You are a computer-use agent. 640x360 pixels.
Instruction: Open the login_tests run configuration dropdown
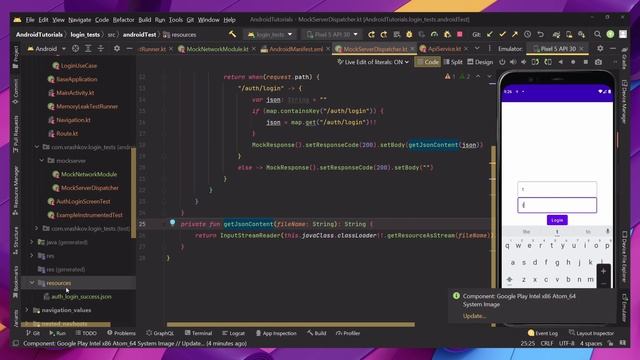pyautogui.click(x=270, y=35)
